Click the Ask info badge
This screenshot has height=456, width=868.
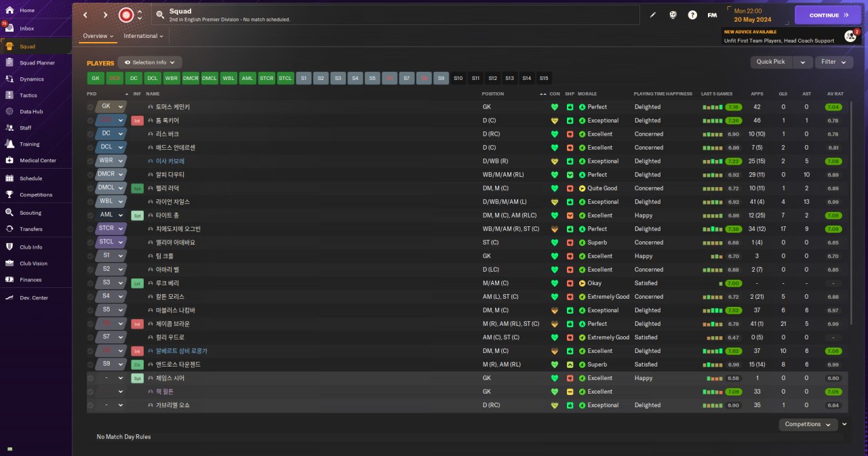[137, 188]
